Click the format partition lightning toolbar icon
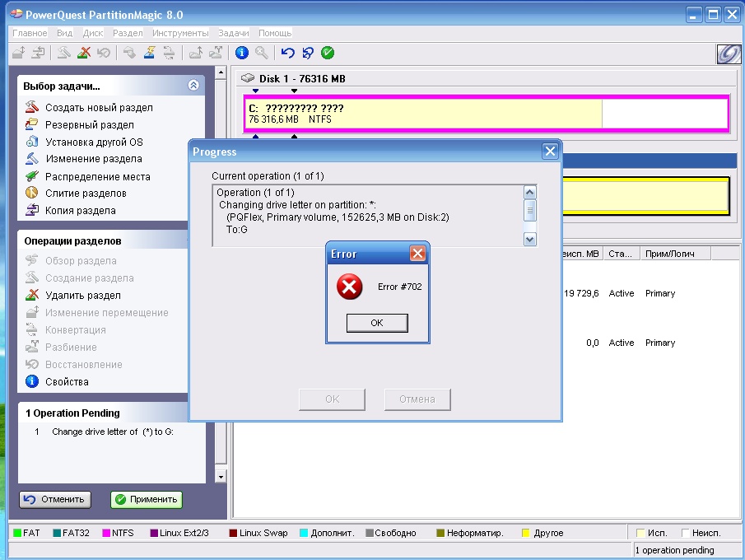This screenshot has height=560, width=745. 149,52
